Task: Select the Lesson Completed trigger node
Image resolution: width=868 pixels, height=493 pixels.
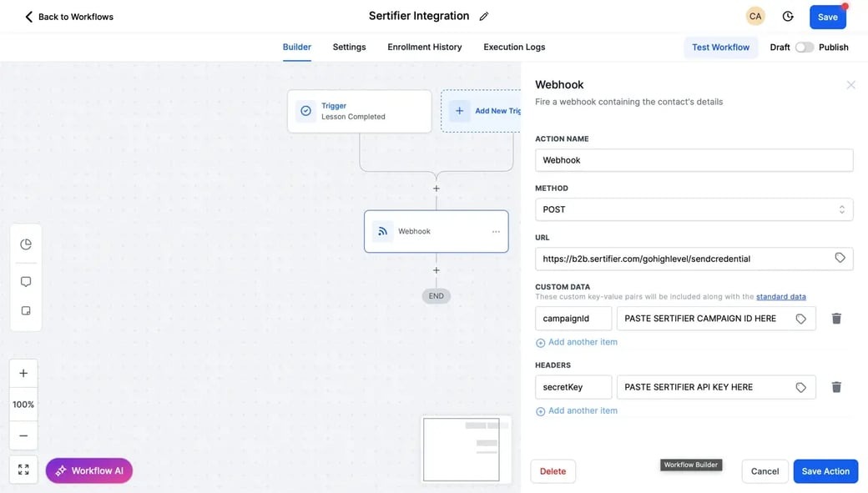Action: (x=359, y=111)
